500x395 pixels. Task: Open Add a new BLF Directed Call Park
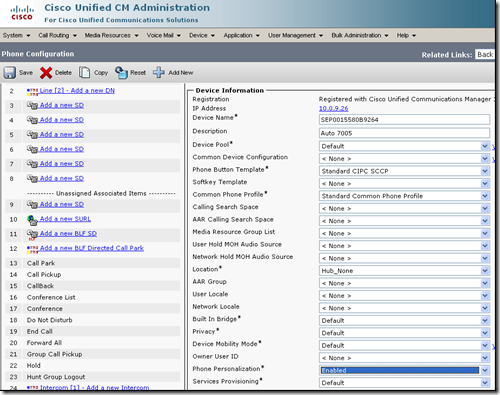92,248
